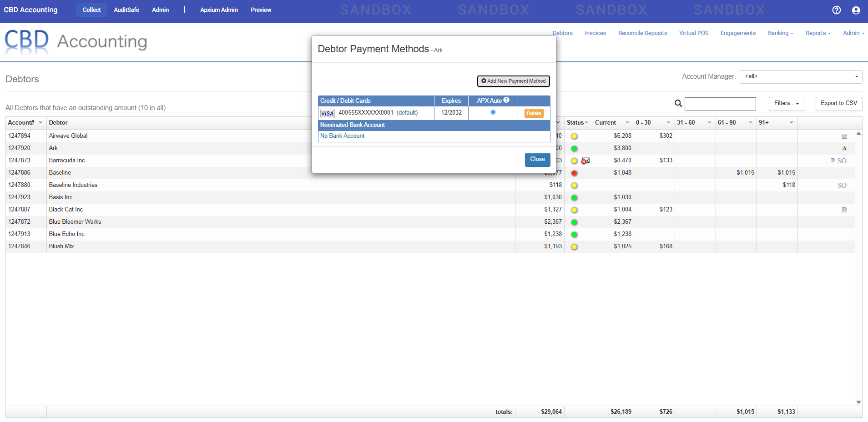
Task: Click Add New Payment Method button
Action: [x=514, y=81]
